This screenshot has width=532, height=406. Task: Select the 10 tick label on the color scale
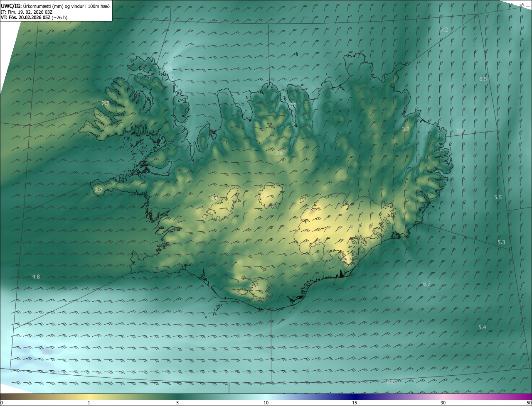pos(266,403)
